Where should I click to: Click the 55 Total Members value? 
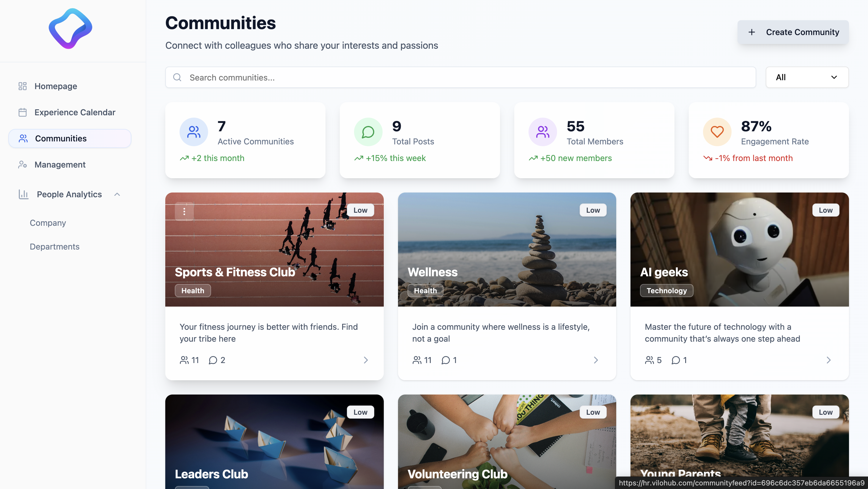(x=575, y=126)
